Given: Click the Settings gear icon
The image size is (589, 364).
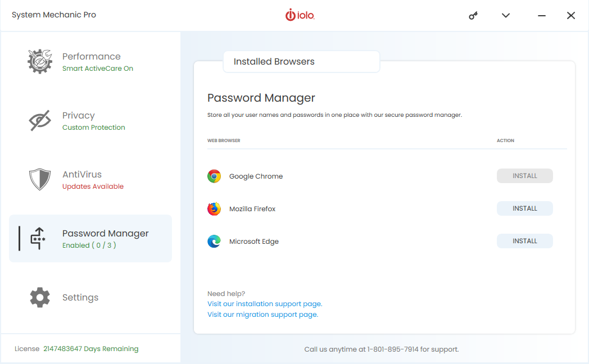Looking at the screenshot, I should (40, 297).
